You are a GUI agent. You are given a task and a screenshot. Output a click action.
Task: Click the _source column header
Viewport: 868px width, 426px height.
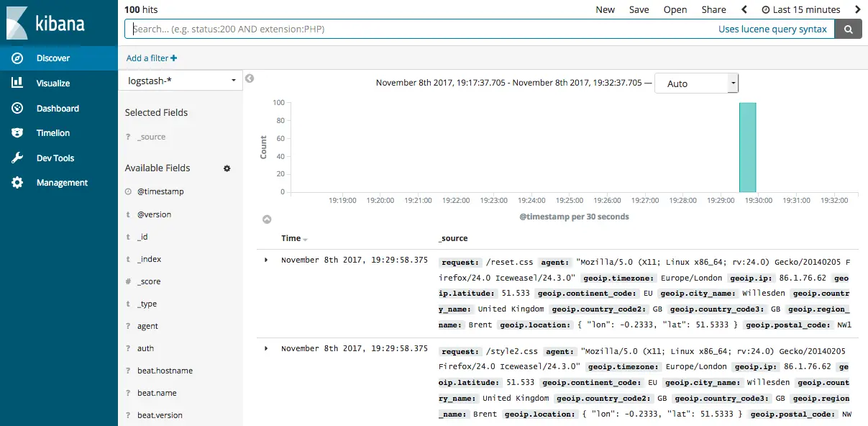click(x=453, y=238)
